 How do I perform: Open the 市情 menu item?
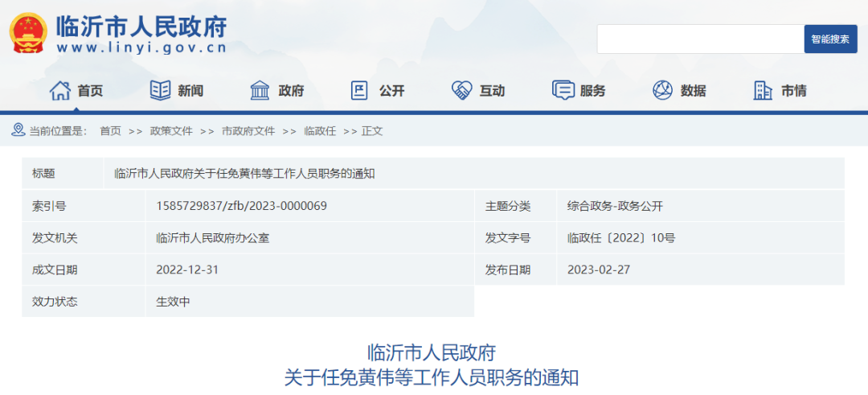coord(794,91)
